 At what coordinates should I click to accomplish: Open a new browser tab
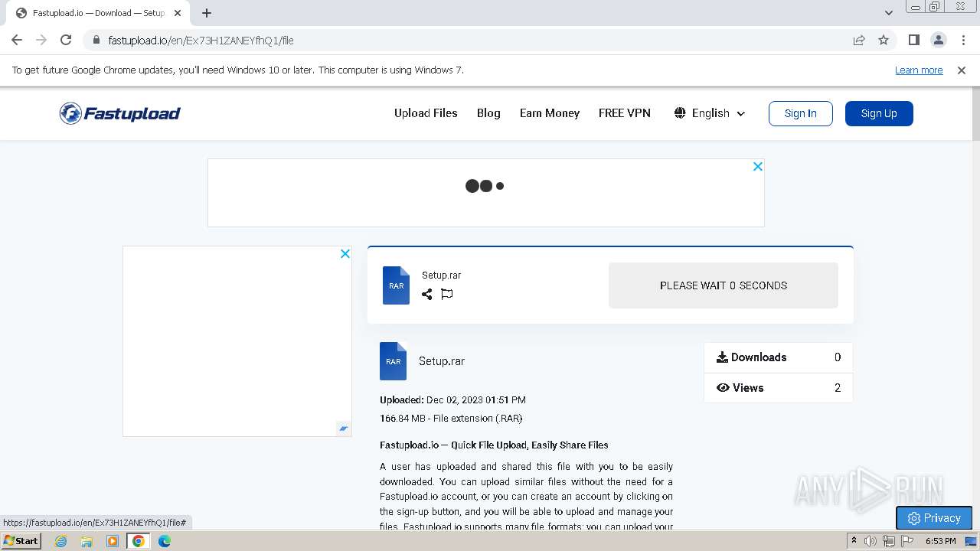[207, 13]
